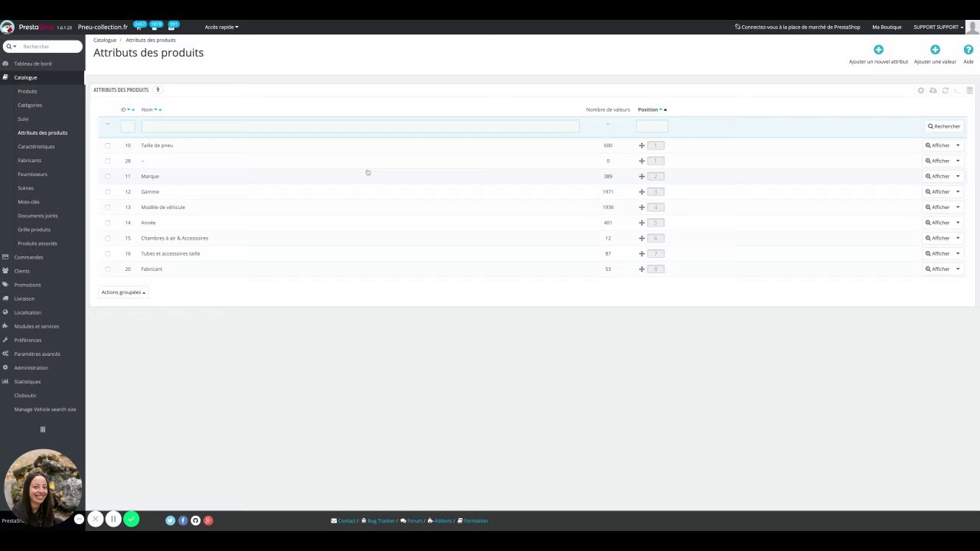Screen dimensions: 980x551
Task: Open the orders cart notification icon
Action: pos(139,27)
